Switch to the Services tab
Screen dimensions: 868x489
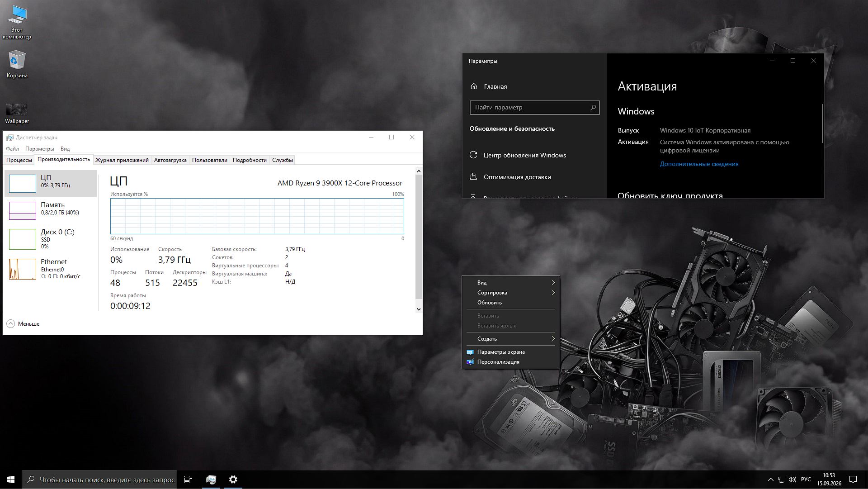point(283,160)
